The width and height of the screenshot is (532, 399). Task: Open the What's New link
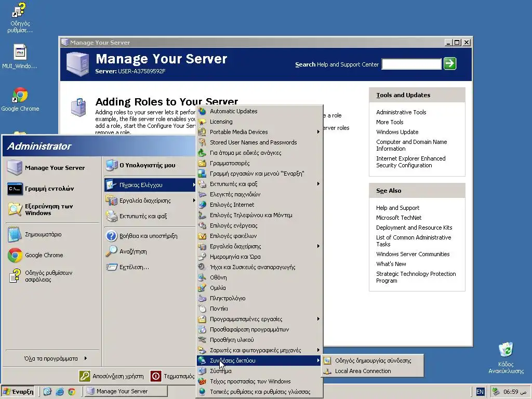tap(391, 264)
